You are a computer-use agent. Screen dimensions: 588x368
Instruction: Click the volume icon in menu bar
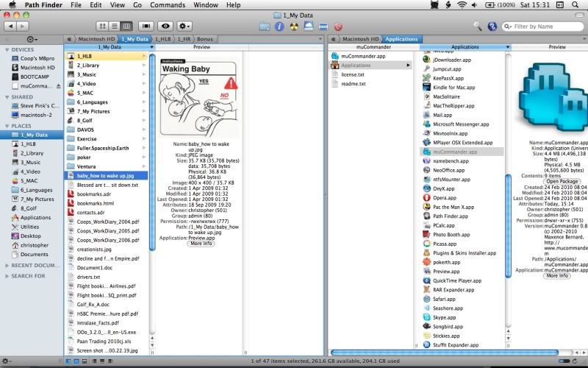point(474,5)
